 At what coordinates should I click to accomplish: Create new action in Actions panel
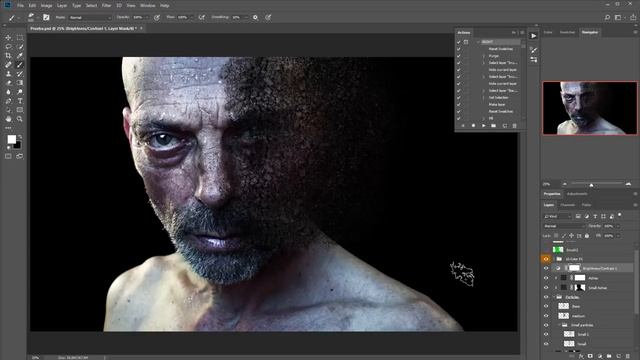504,126
